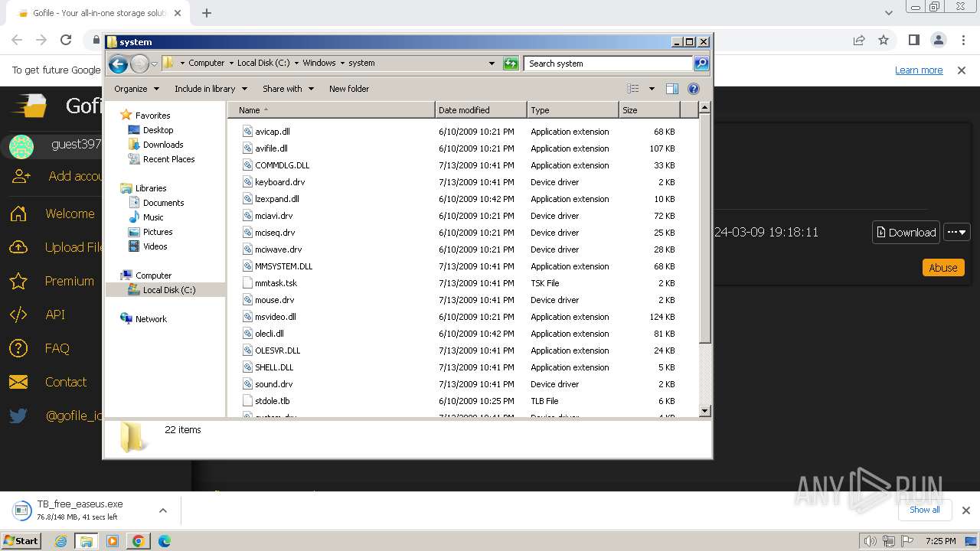The width and height of the screenshot is (980, 551).
Task: Open the three-dots menu beside Download
Action: tap(957, 233)
